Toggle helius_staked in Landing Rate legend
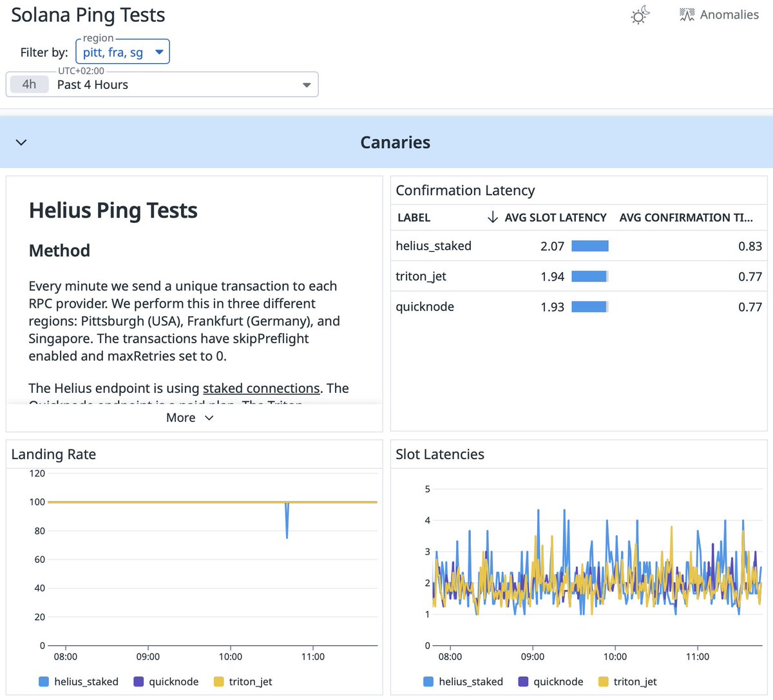Screen dimensions: 773x700 (x=79, y=681)
